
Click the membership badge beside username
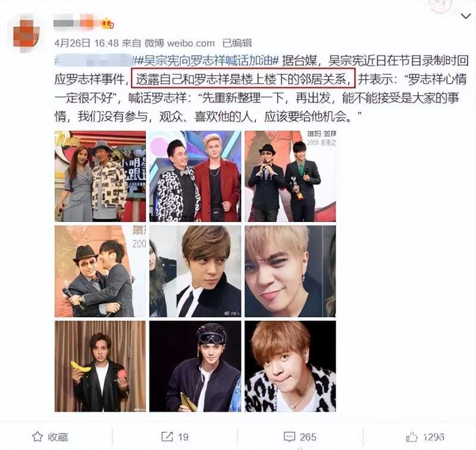(x=108, y=23)
